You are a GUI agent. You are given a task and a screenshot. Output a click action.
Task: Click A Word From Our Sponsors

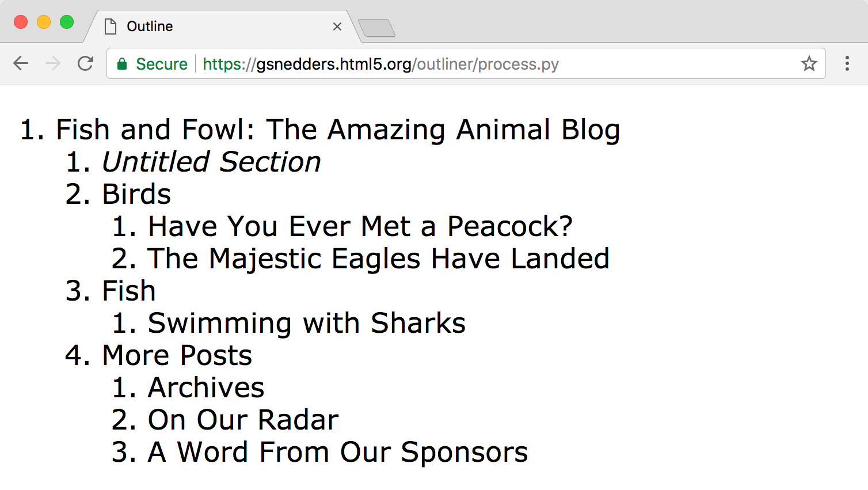(x=338, y=451)
